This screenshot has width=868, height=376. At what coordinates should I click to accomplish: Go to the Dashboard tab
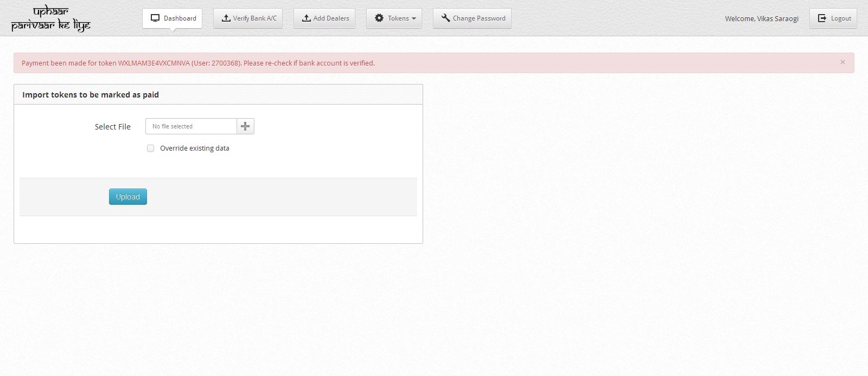click(173, 18)
